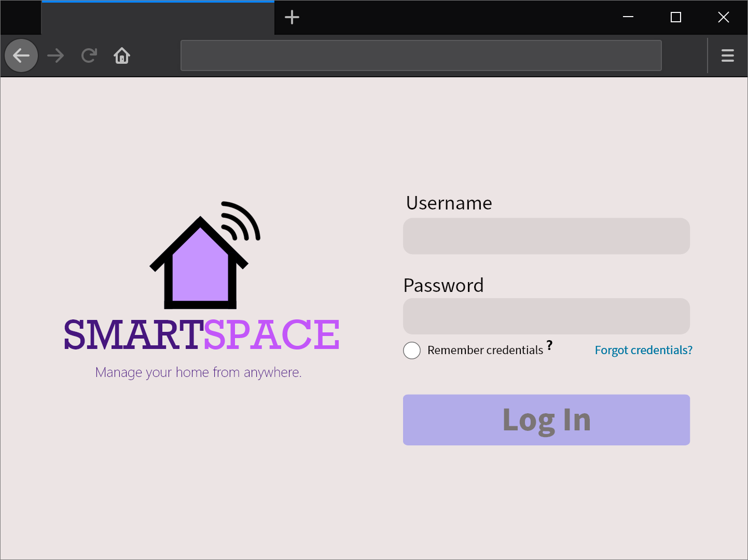Maximize the browser window

click(675, 17)
